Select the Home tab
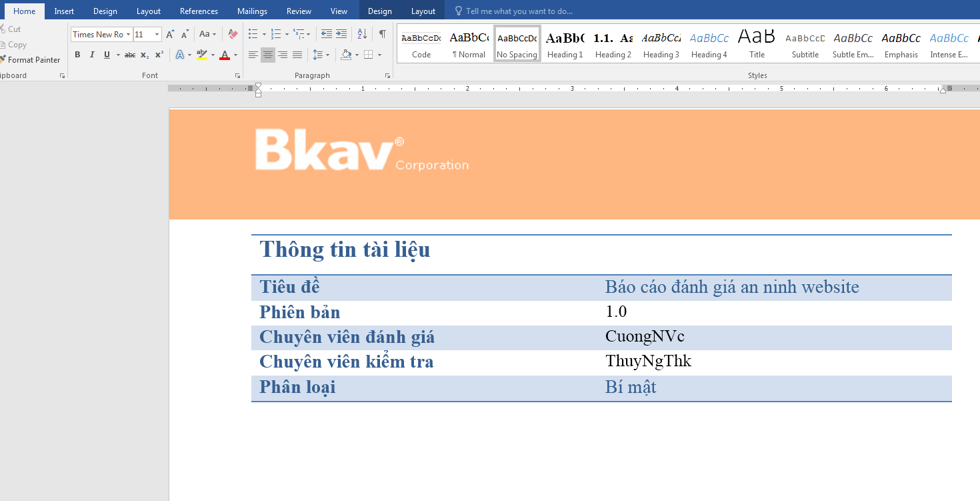The image size is (980, 501). (x=25, y=11)
